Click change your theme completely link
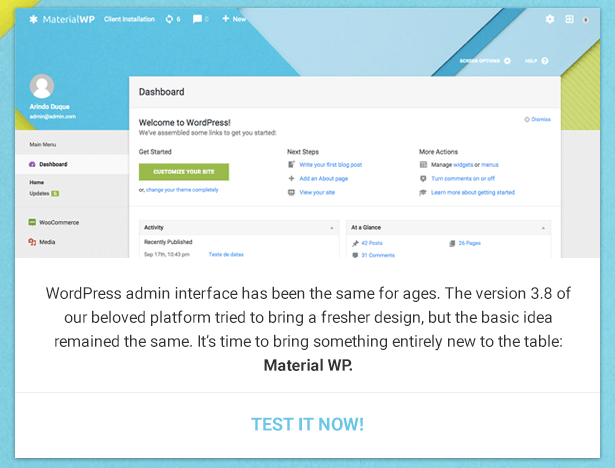 [182, 190]
